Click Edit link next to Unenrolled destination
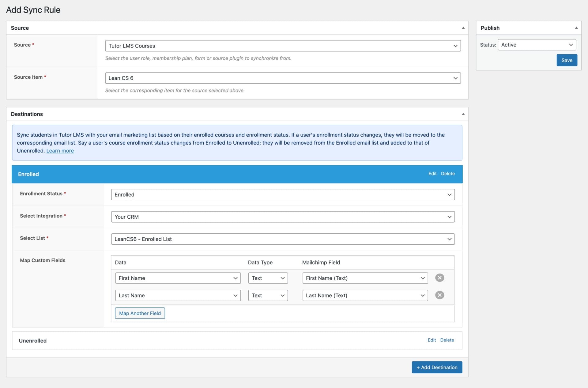588x388 pixels. point(431,340)
